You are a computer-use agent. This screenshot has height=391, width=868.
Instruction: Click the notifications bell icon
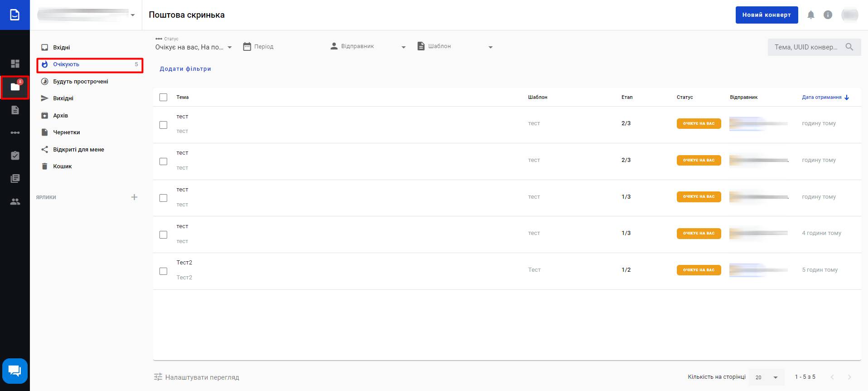[x=811, y=15]
